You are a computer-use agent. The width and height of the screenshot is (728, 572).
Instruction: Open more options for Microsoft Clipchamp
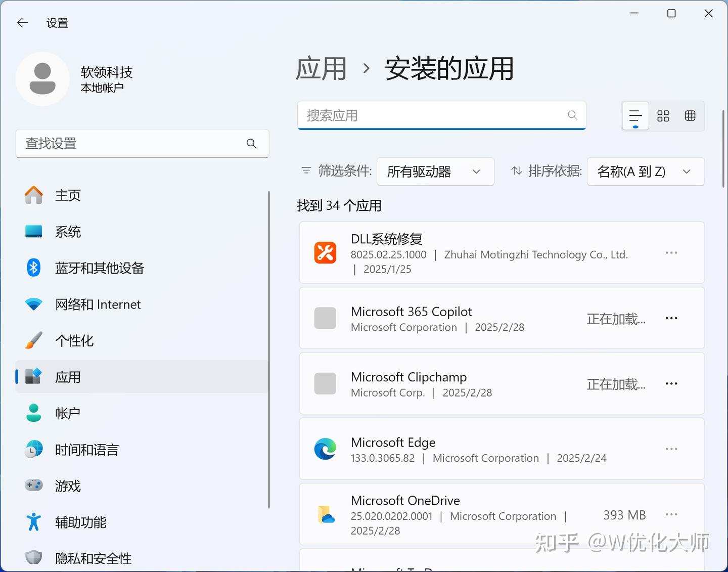(x=671, y=383)
